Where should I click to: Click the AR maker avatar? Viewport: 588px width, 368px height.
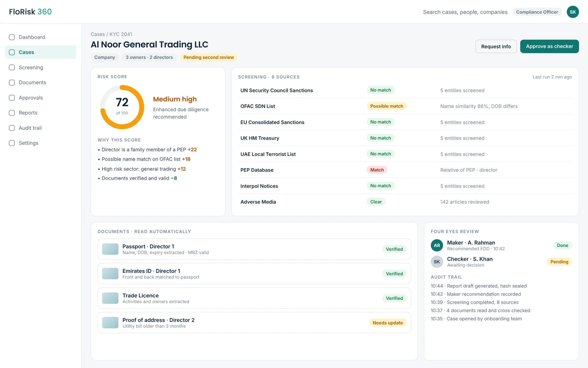click(x=437, y=245)
